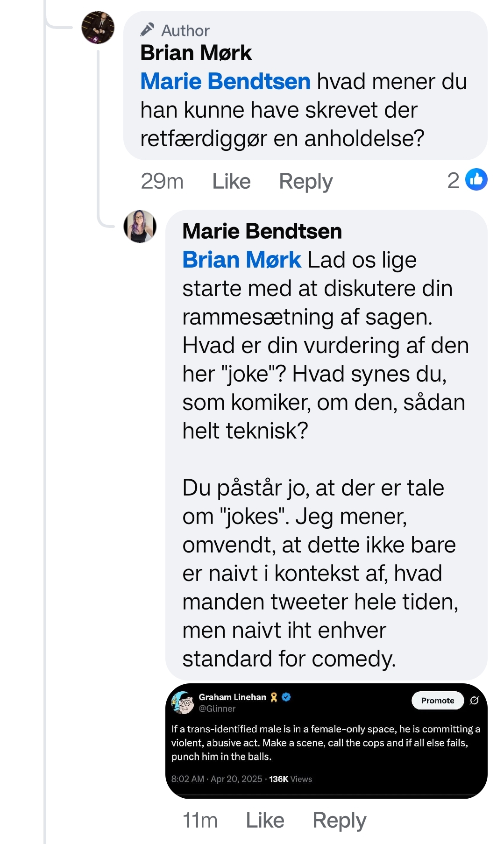Click the blue verified badge in tweet
504x844 pixels.
pyautogui.click(x=286, y=697)
